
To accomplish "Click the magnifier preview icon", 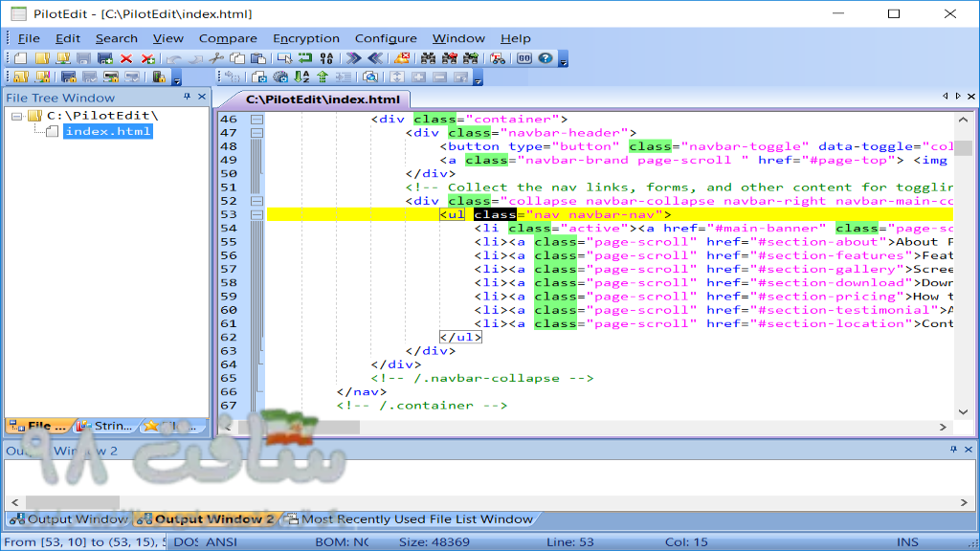I will point(370,77).
